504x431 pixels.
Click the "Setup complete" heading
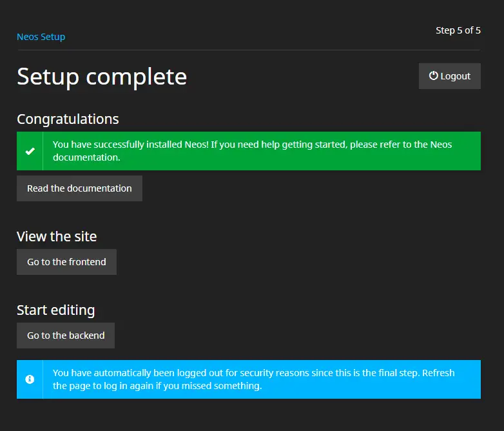click(x=102, y=77)
